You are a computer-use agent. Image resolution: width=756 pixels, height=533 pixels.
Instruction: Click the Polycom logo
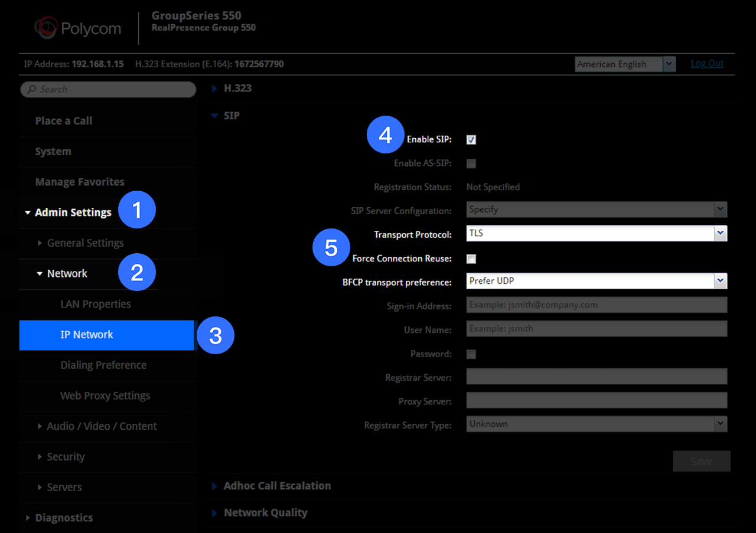coord(78,28)
